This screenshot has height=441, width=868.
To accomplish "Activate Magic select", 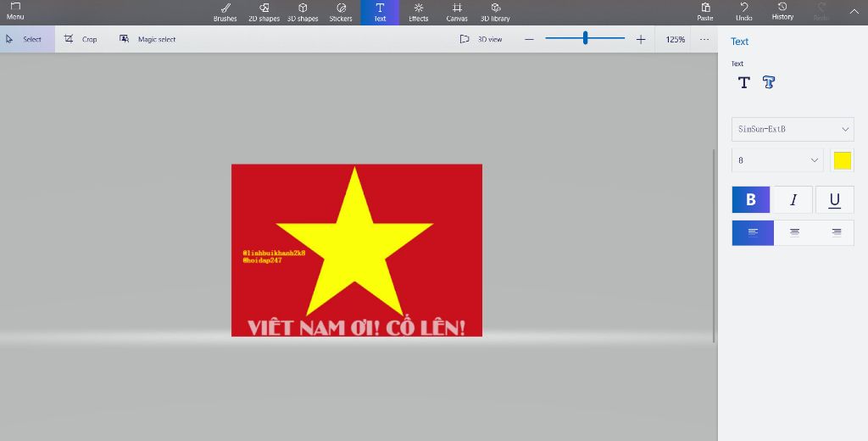I will click(x=147, y=39).
